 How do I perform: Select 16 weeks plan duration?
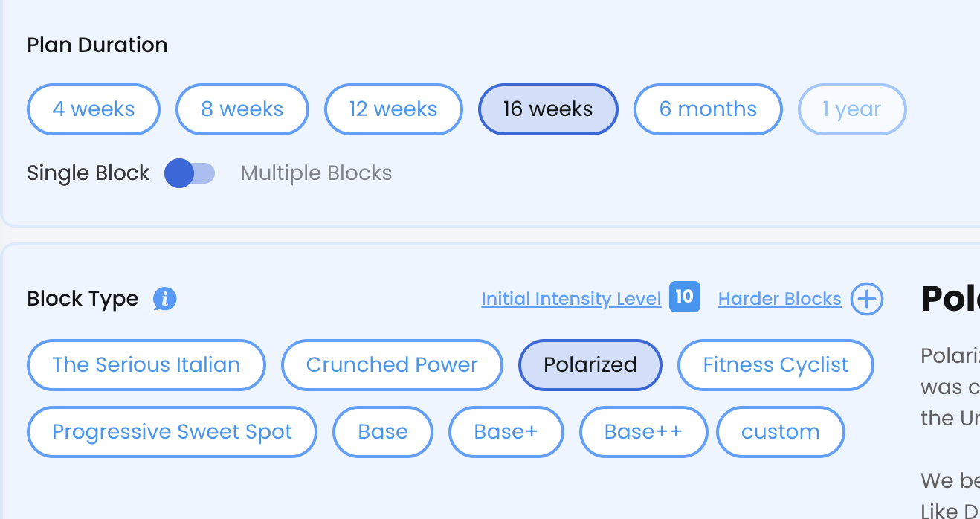[548, 109]
